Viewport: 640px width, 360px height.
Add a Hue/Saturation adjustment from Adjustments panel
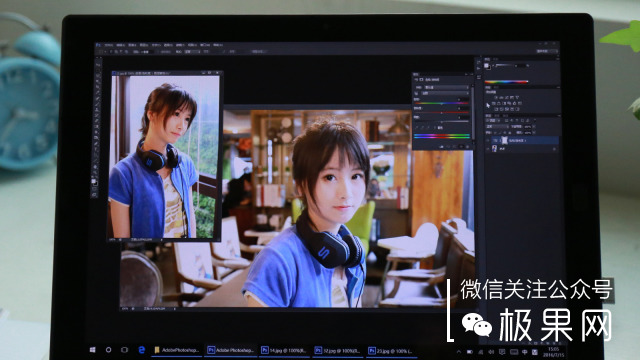click(x=494, y=103)
